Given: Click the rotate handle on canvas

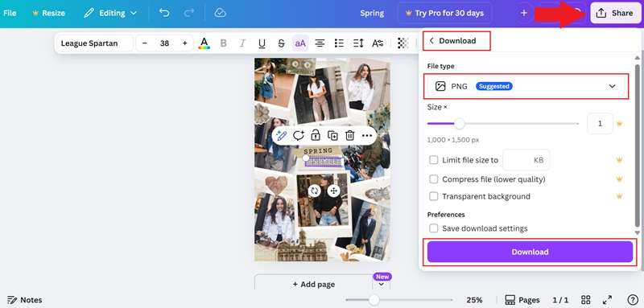Looking at the screenshot, I should (x=315, y=191).
